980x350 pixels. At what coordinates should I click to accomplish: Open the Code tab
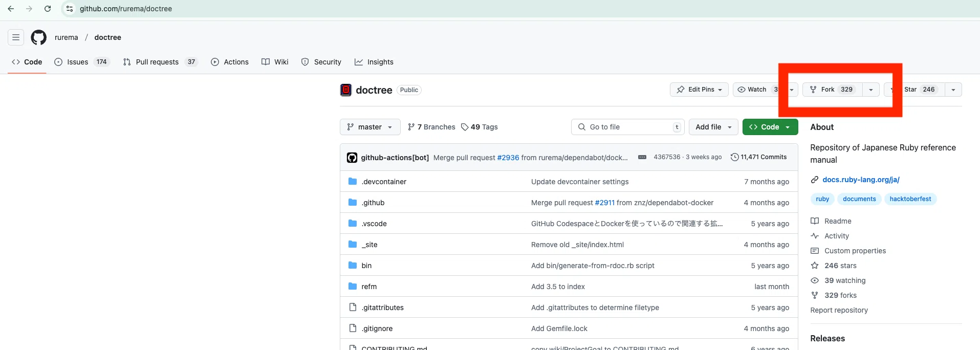pos(27,62)
